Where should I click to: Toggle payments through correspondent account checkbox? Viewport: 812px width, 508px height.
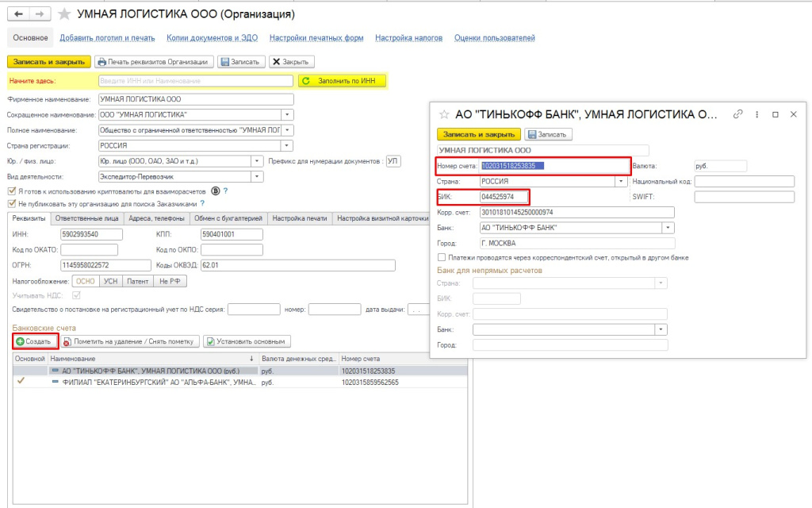point(442,257)
